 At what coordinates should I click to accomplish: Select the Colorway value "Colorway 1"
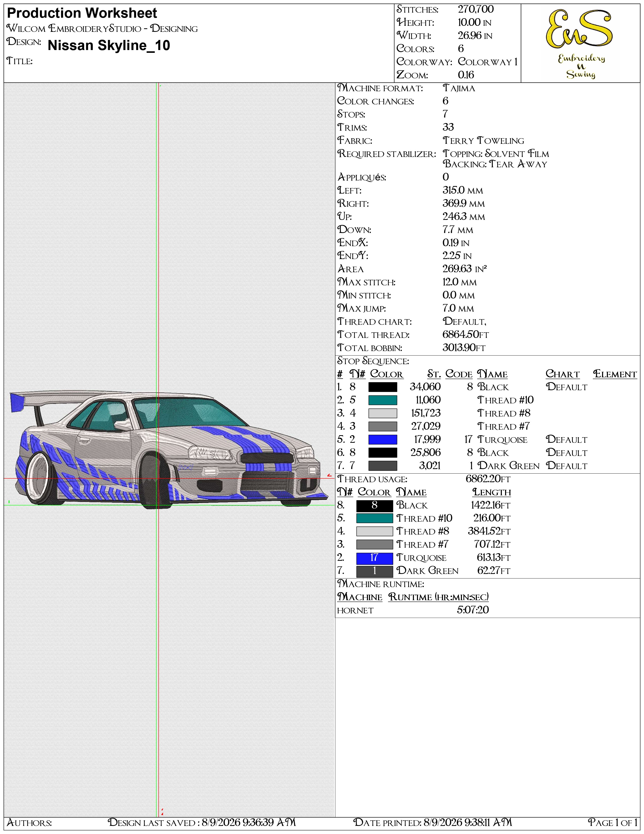point(488,62)
